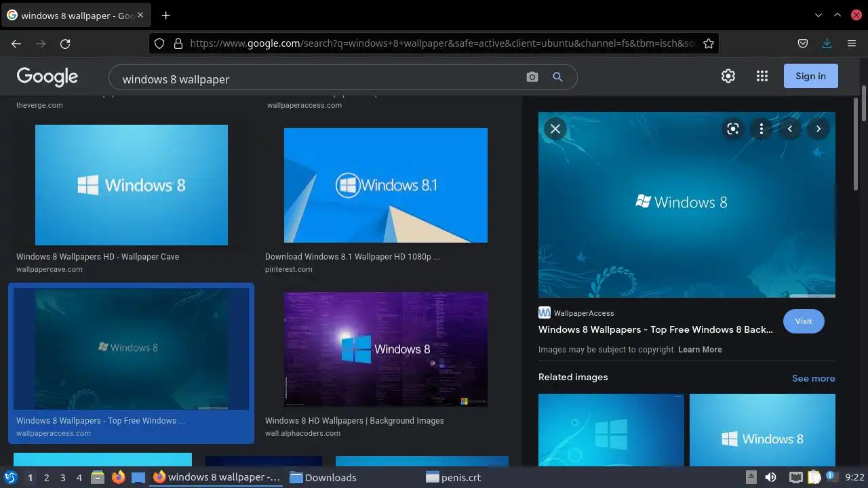Sign in to Google account

(811, 76)
